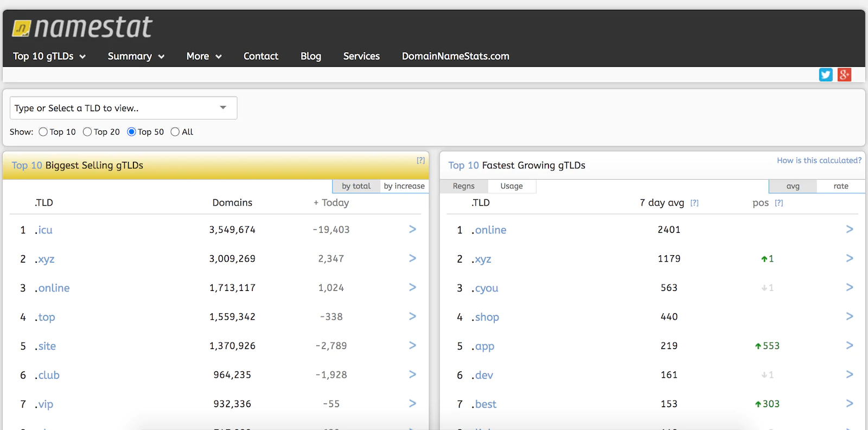868x430 pixels.
Task: Select the Top 20 radio option
Action: (87, 132)
